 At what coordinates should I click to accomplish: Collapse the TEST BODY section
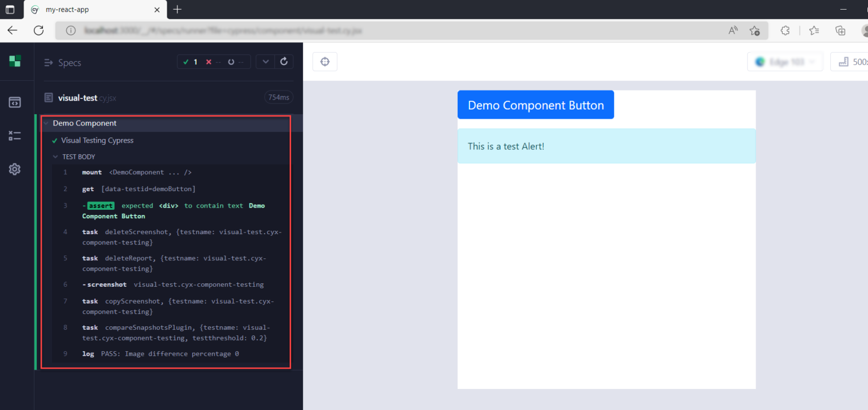tap(55, 157)
